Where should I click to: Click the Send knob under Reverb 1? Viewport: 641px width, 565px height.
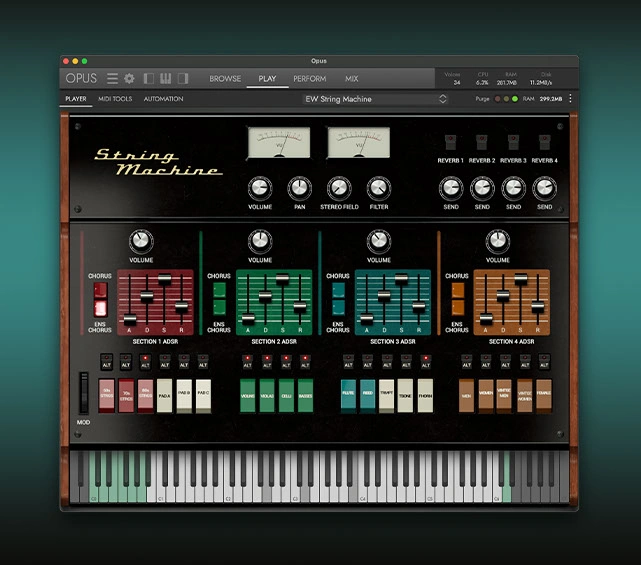click(x=451, y=188)
